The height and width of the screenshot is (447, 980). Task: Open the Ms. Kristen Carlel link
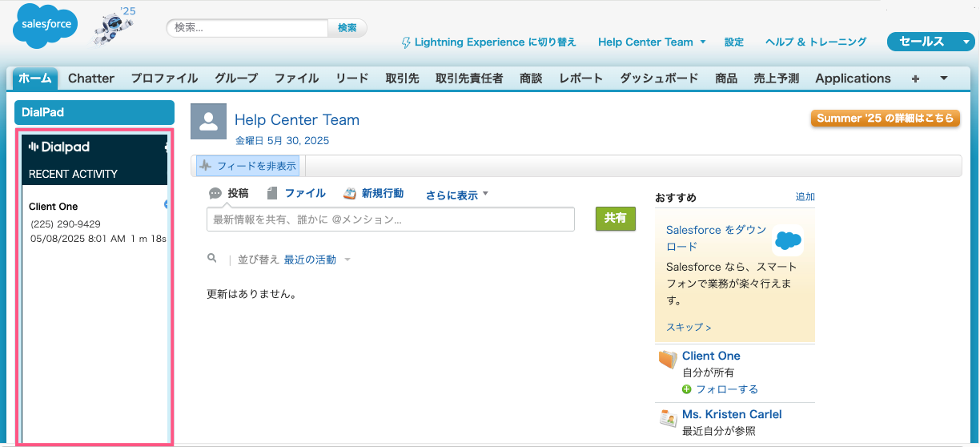(x=732, y=414)
